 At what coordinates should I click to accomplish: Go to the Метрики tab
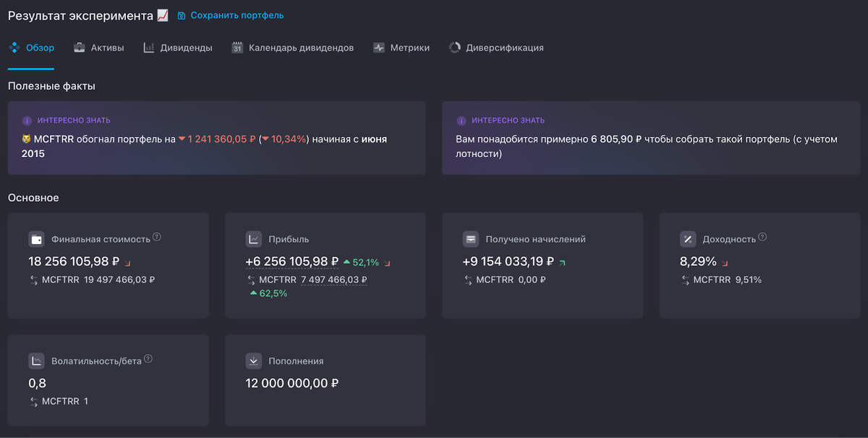[x=401, y=48]
